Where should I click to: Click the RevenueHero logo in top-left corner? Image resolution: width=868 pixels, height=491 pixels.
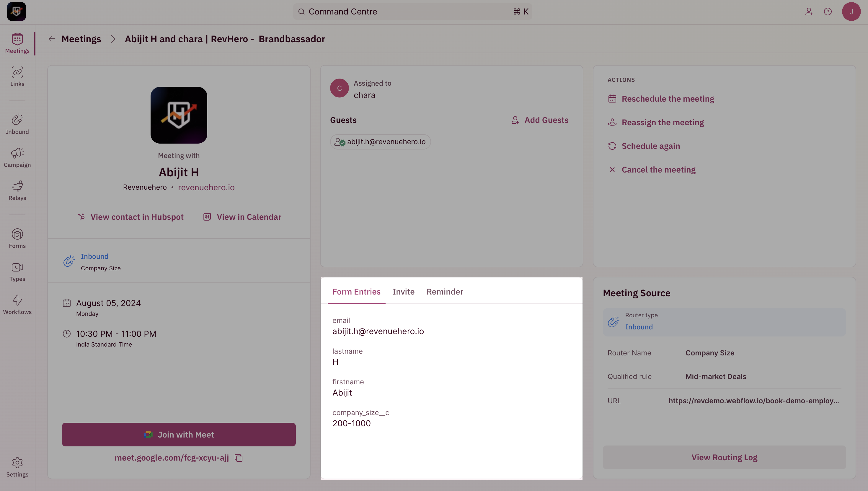point(16,12)
